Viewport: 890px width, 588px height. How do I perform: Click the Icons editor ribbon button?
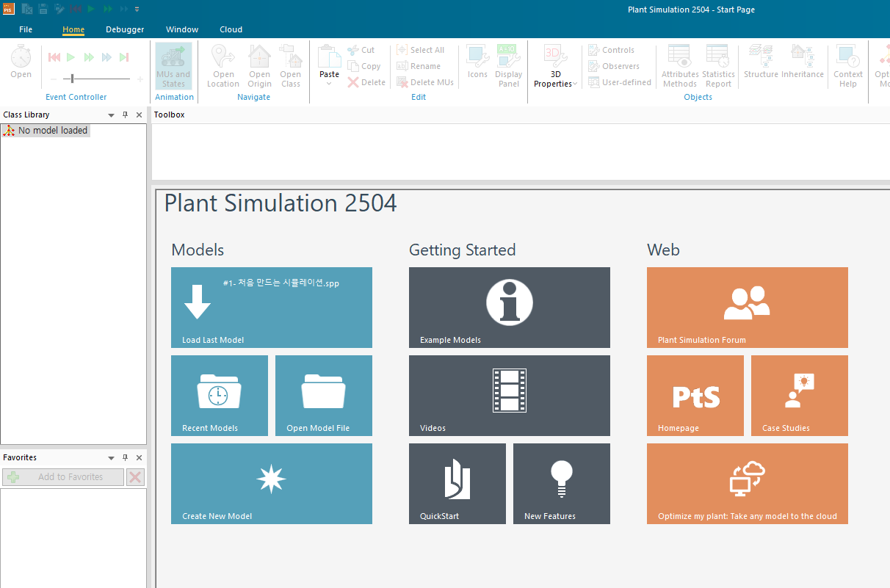(477, 62)
